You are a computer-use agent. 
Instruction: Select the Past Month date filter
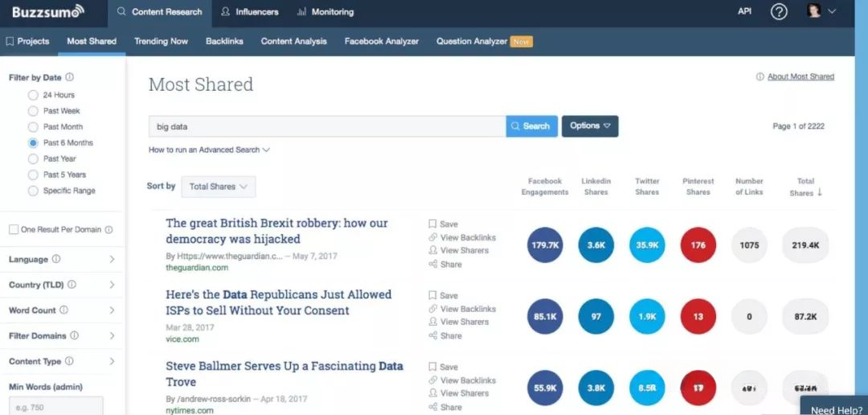(x=33, y=127)
